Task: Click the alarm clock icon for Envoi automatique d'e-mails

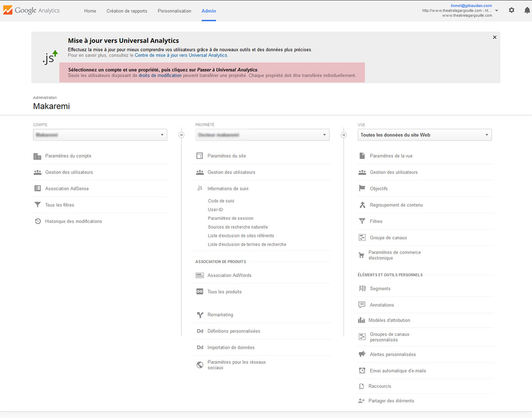Action: coord(362,371)
